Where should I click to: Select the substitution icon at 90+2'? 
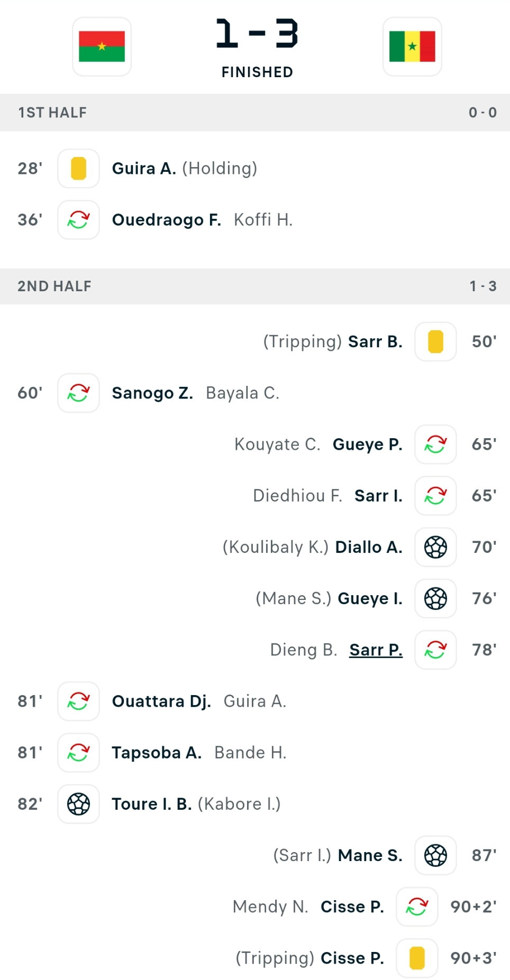coord(417,907)
